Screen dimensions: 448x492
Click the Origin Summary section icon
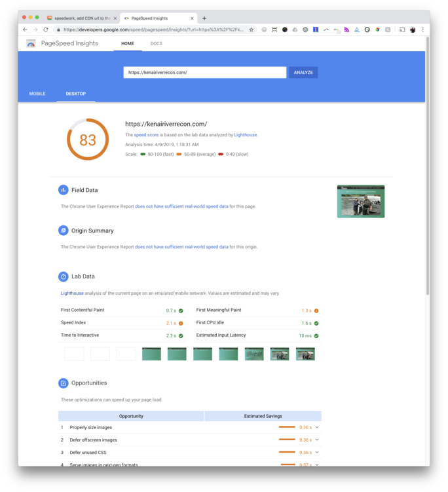64,231
